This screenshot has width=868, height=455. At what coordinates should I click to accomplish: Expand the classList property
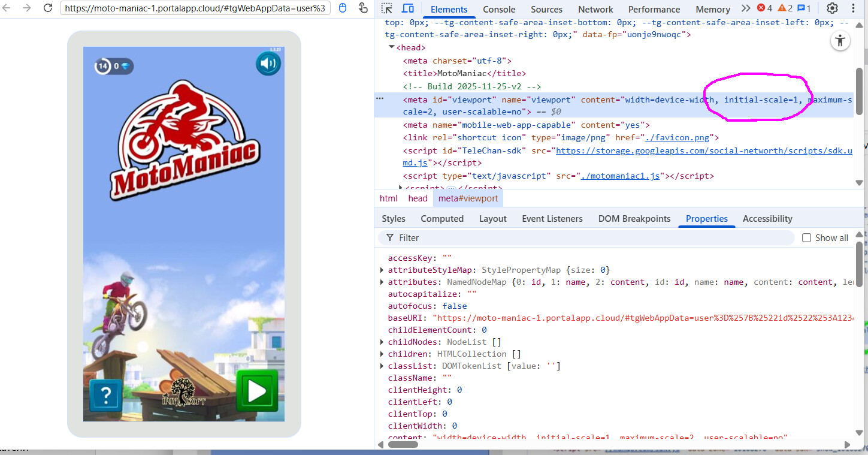(382, 366)
